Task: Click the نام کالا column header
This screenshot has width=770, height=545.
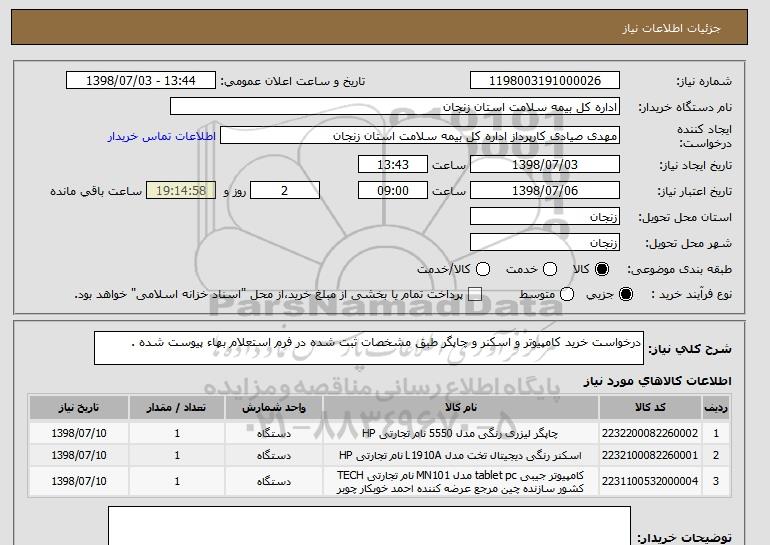Action: [461, 408]
